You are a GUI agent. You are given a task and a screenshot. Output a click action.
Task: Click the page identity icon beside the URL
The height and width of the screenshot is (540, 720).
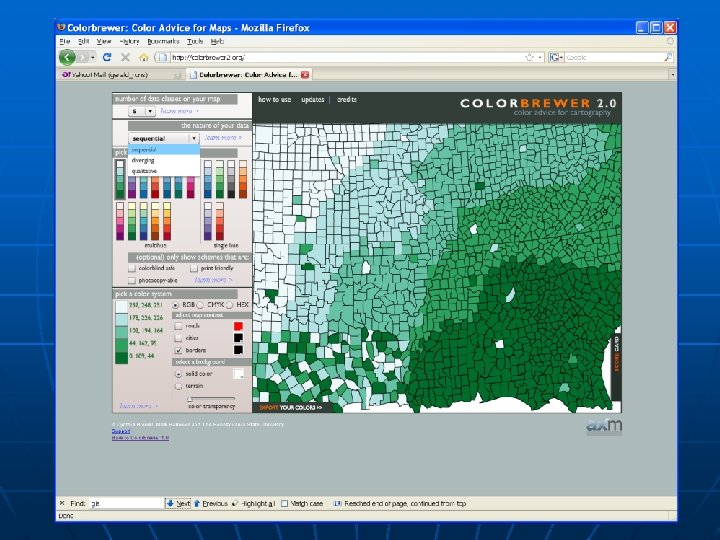point(163,57)
